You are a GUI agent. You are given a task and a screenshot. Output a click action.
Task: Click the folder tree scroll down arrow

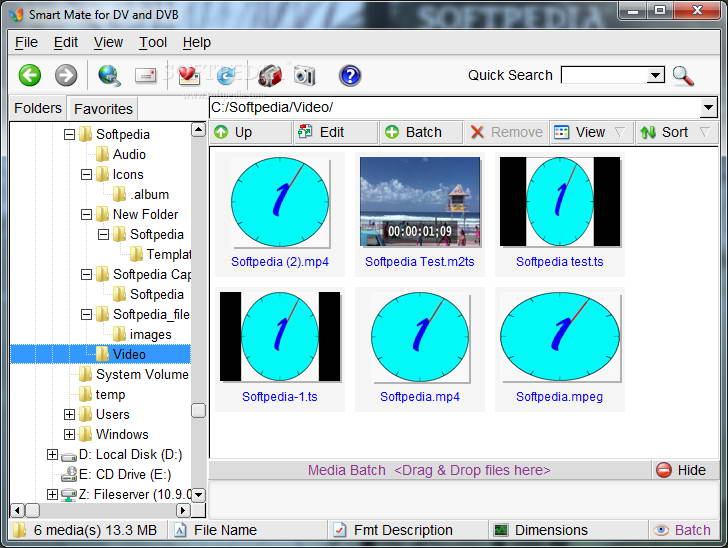coord(198,495)
